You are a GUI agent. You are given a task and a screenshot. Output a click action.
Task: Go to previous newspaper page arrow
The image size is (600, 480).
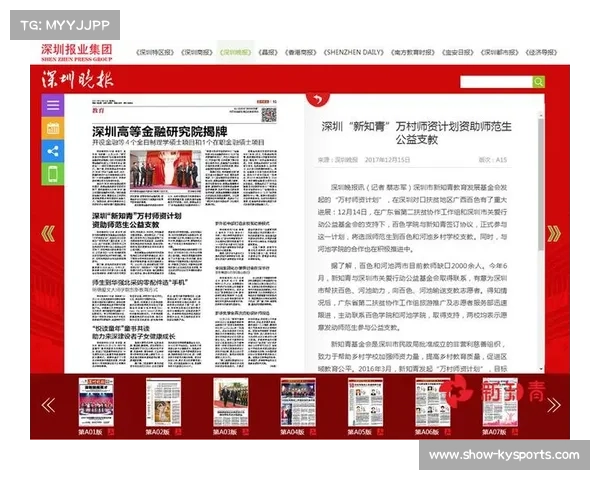[48, 234]
